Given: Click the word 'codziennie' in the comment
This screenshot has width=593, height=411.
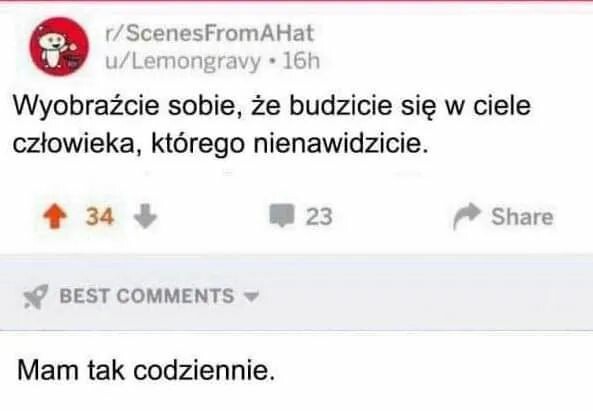Looking at the screenshot, I should [203, 370].
